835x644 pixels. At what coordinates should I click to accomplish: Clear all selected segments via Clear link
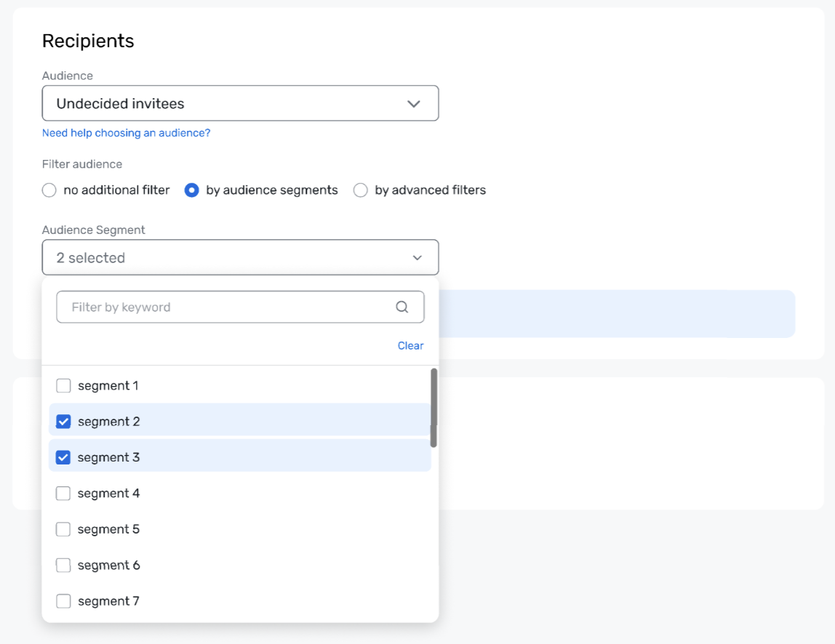[x=410, y=346]
